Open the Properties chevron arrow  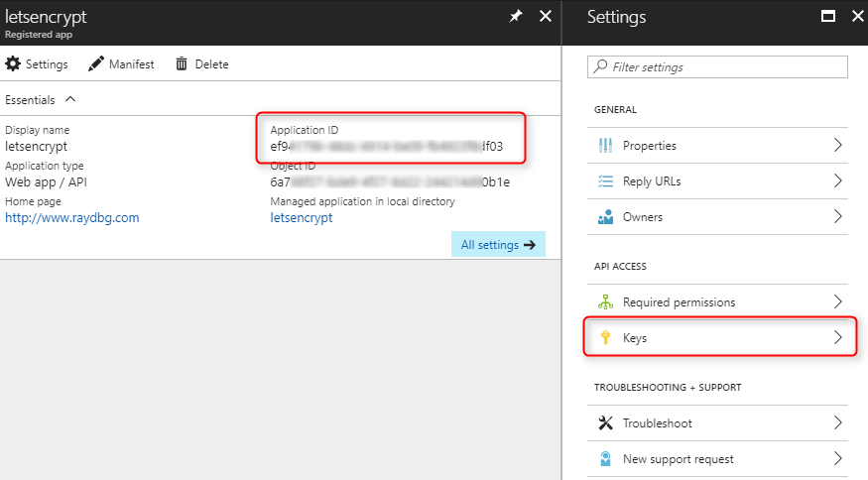[x=838, y=146]
